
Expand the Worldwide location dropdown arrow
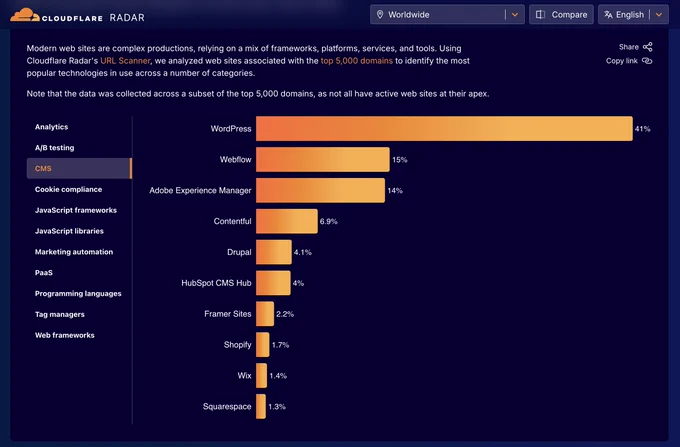pyautogui.click(x=515, y=15)
